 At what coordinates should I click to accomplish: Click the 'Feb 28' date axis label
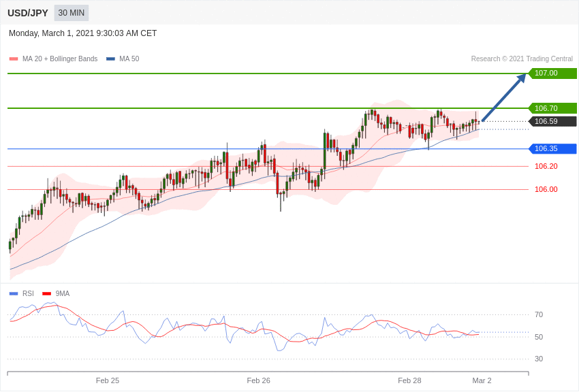[409, 380]
